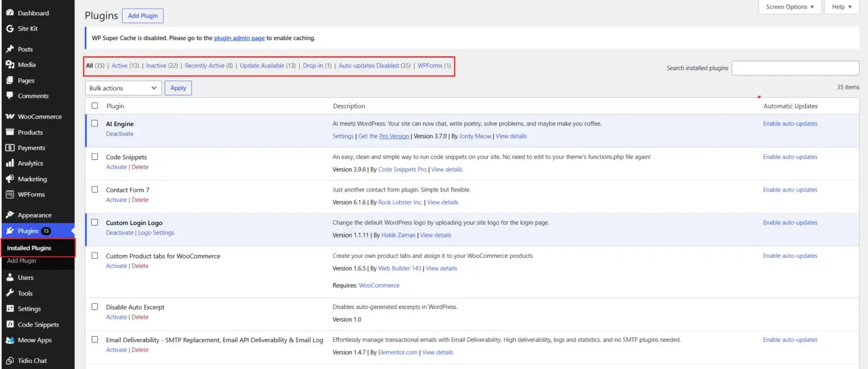Filter by Drop-in (1) plugins
This screenshot has height=369, width=868.
click(317, 66)
